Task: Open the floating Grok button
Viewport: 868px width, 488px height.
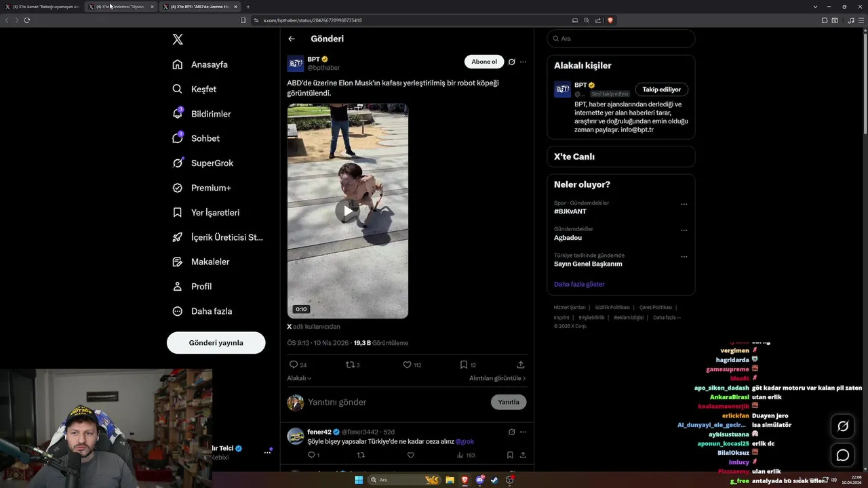Action: point(843,426)
